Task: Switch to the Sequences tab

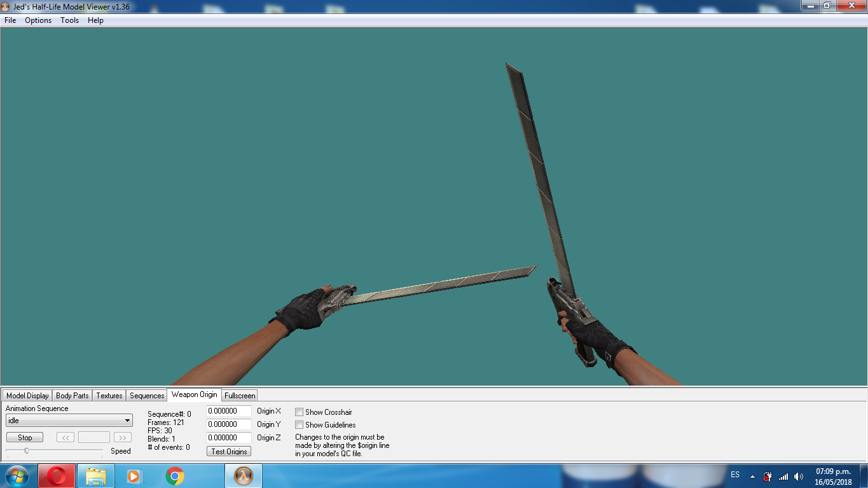Action: tap(147, 395)
